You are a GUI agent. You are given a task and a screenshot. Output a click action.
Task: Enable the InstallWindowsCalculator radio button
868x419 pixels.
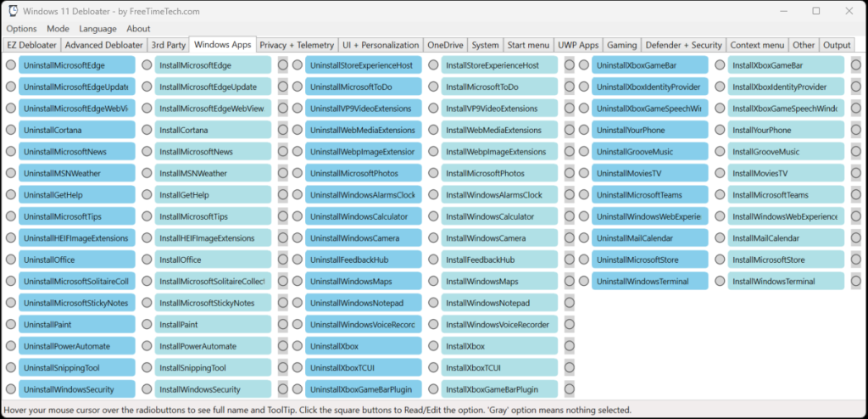point(433,216)
